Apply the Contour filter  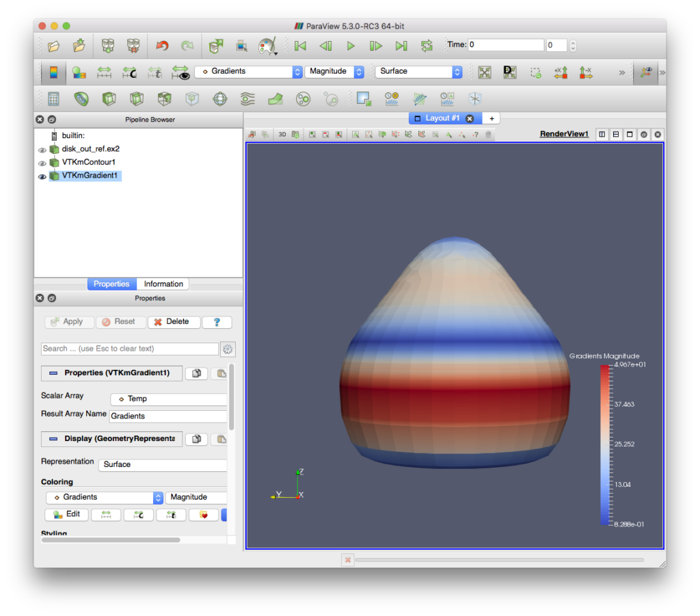pos(82,98)
